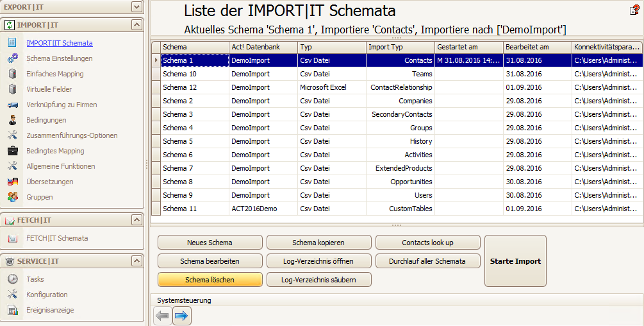
Task: Click the ExtendedProducts cell
Action: click(400, 168)
